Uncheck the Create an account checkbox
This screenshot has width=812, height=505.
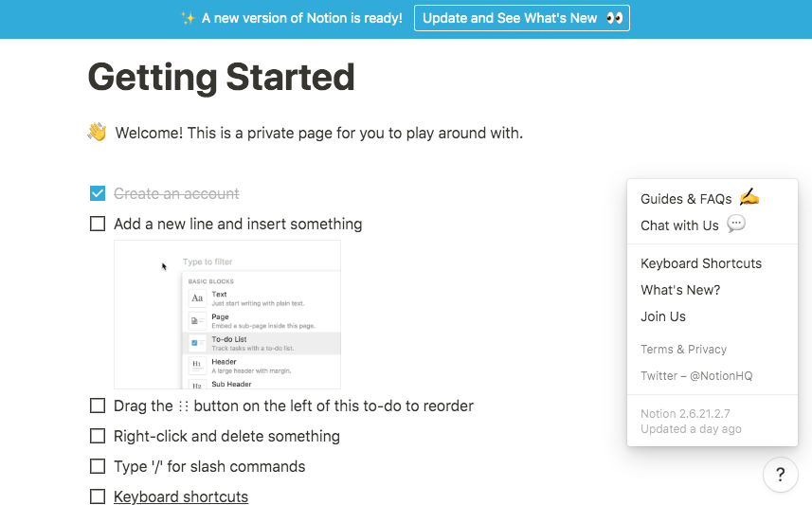pyautogui.click(x=98, y=193)
